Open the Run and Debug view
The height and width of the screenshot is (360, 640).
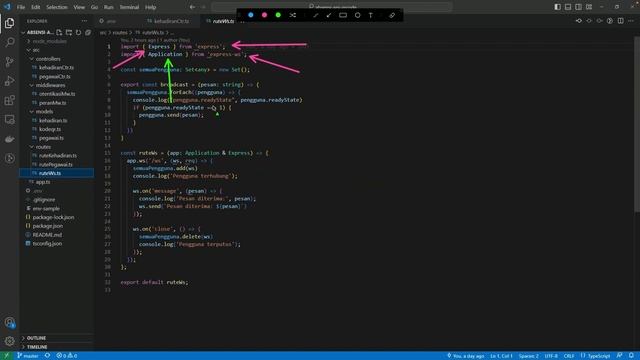tap(9, 81)
